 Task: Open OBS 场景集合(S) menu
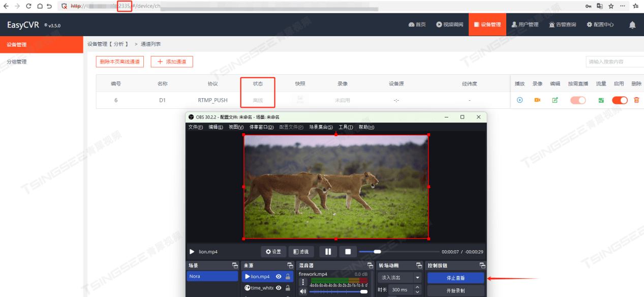[321, 127]
